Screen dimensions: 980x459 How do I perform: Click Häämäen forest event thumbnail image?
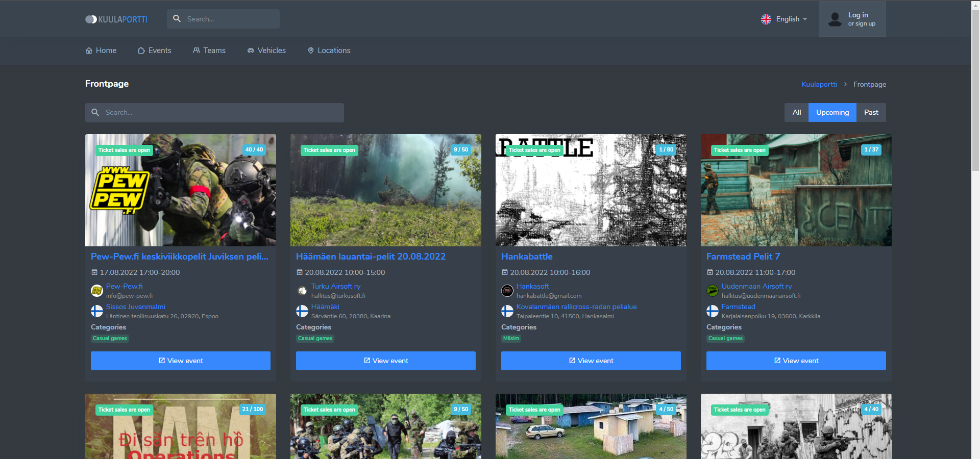click(x=386, y=190)
